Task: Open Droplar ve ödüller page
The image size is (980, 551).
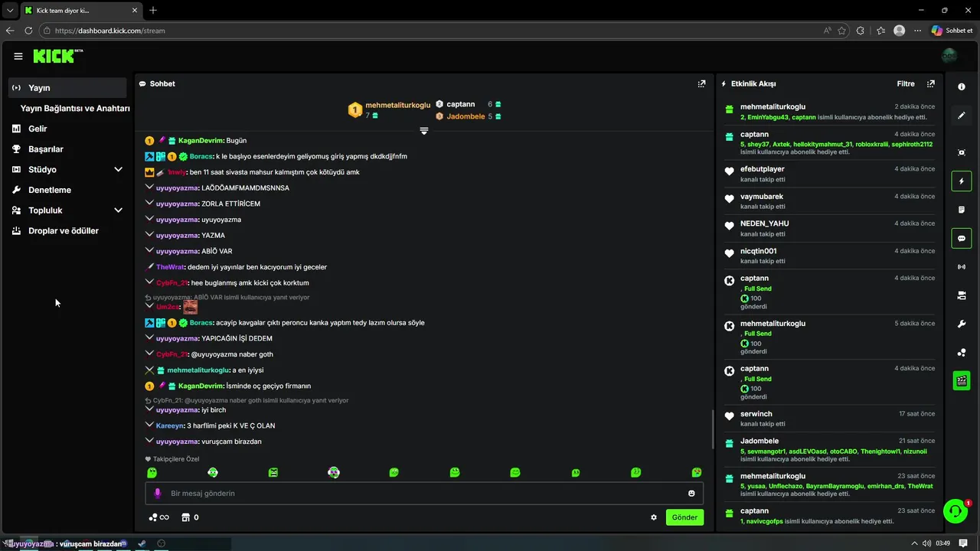Action: (64, 230)
